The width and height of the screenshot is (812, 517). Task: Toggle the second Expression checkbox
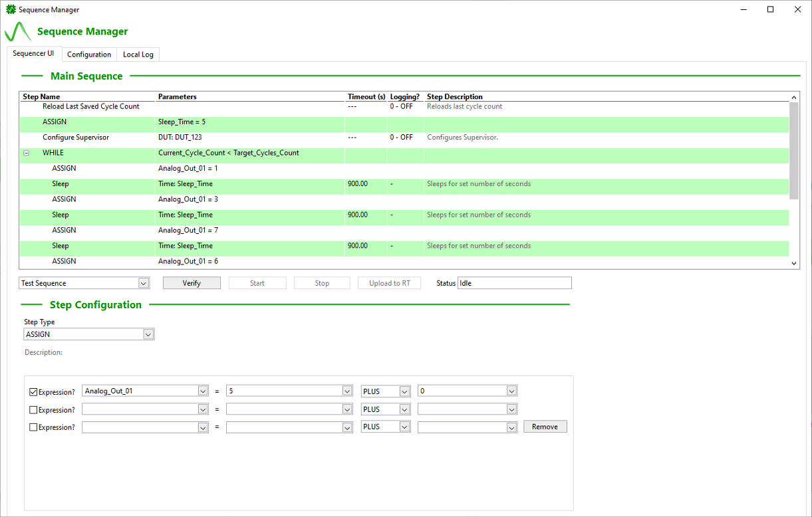[34, 410]
